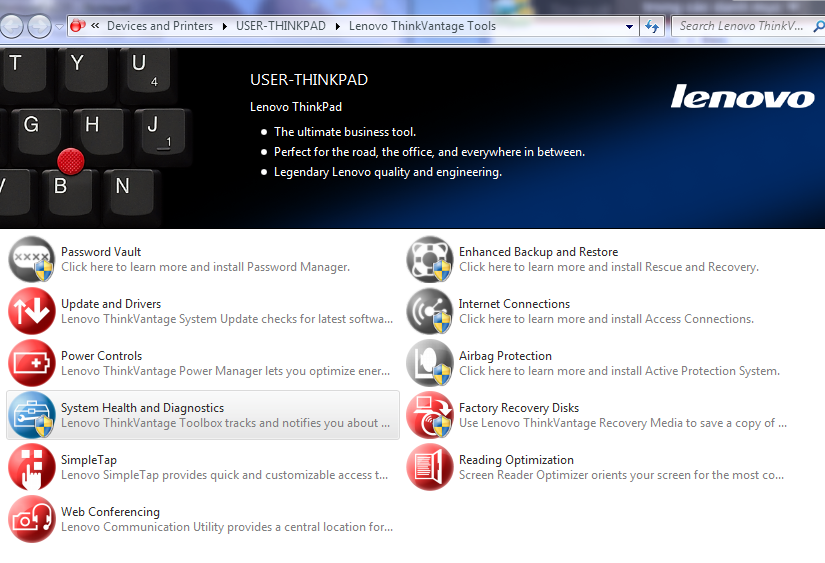Launch the Reading Optimization icon
The width and height of the screenshot is (825, 563).
429,467
